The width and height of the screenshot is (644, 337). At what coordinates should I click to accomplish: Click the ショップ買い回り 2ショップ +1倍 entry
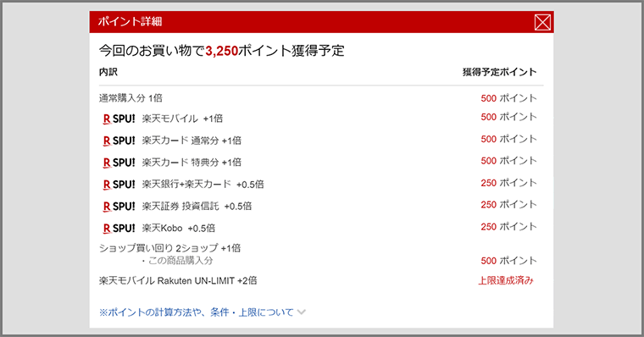[169, 248]
